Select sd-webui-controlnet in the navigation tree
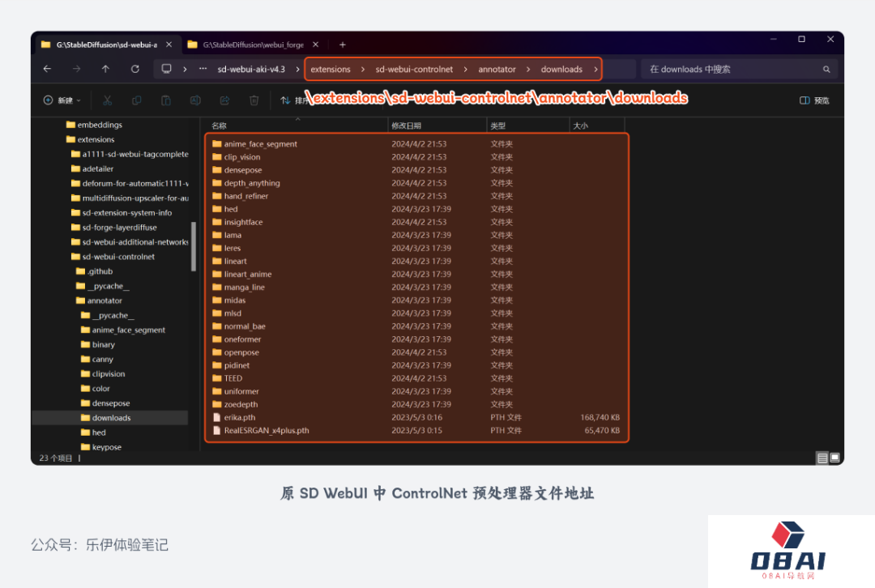 pos(113,257)
